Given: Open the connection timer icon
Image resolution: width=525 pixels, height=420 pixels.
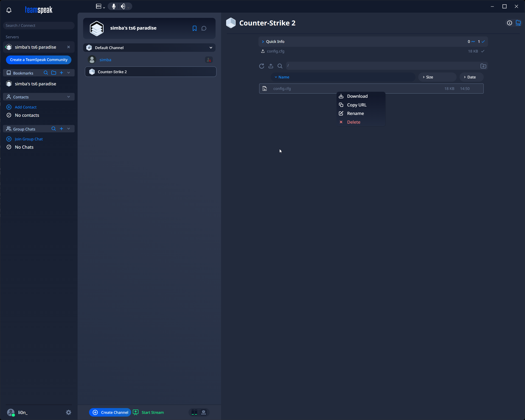Looking at the screenshot, I should [x=204, y=412].
